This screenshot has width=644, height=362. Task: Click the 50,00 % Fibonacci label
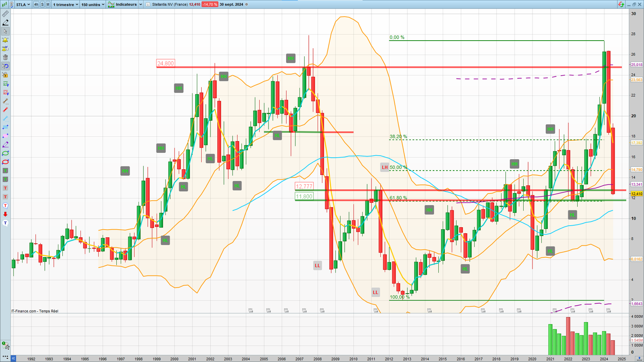pos(398,167)
